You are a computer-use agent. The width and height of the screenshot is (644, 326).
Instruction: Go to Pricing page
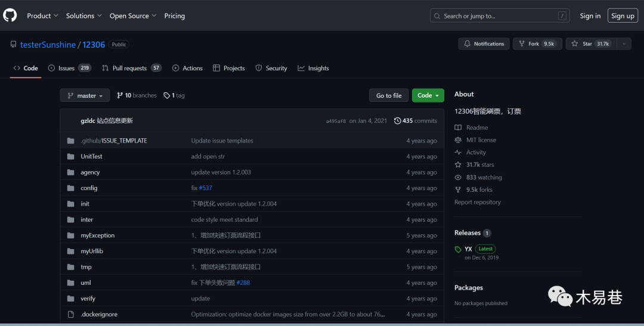click(175, 15)
